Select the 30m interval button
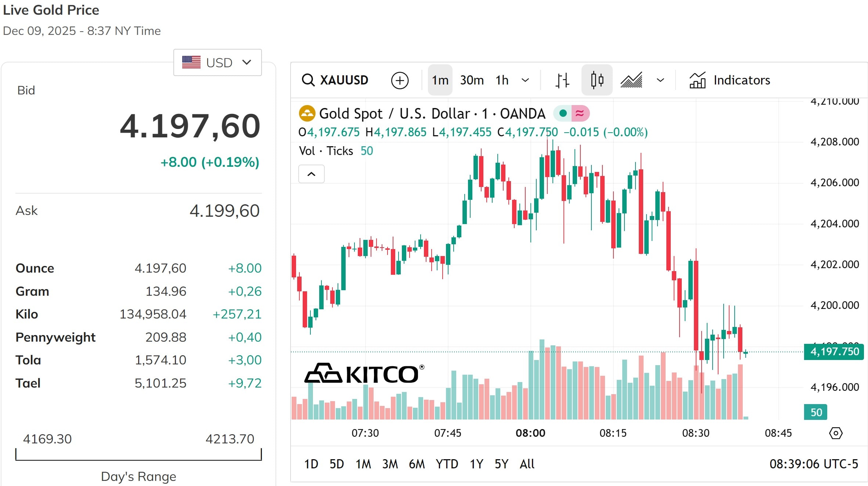Viewport: 868px width, 486px height. 472,80
